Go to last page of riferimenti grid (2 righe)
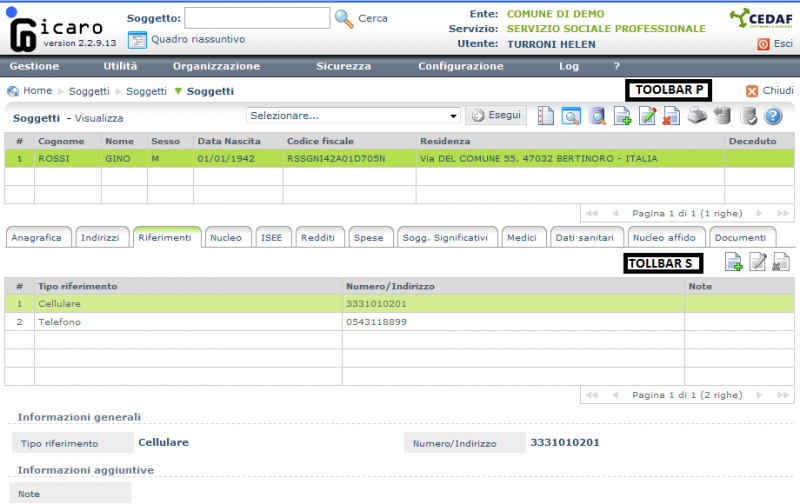Viewport: 800px width, 504px height. [x=783, y=395]
